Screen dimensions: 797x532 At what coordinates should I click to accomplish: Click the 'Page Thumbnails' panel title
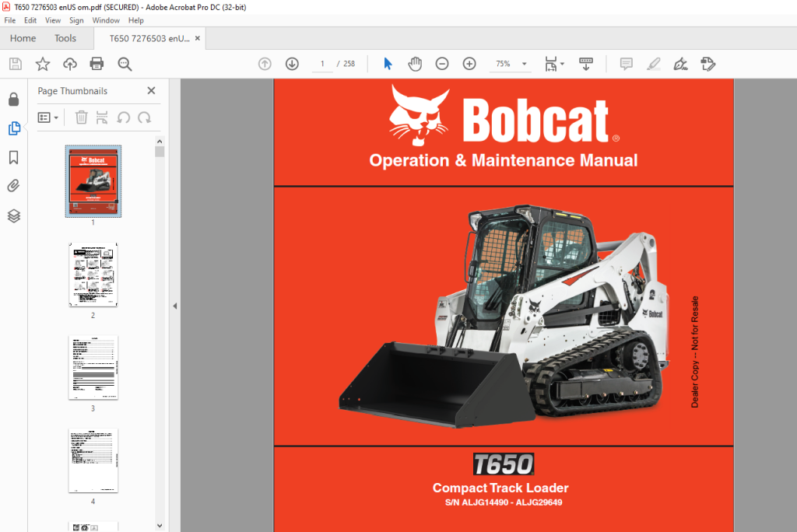click(72, 91)
